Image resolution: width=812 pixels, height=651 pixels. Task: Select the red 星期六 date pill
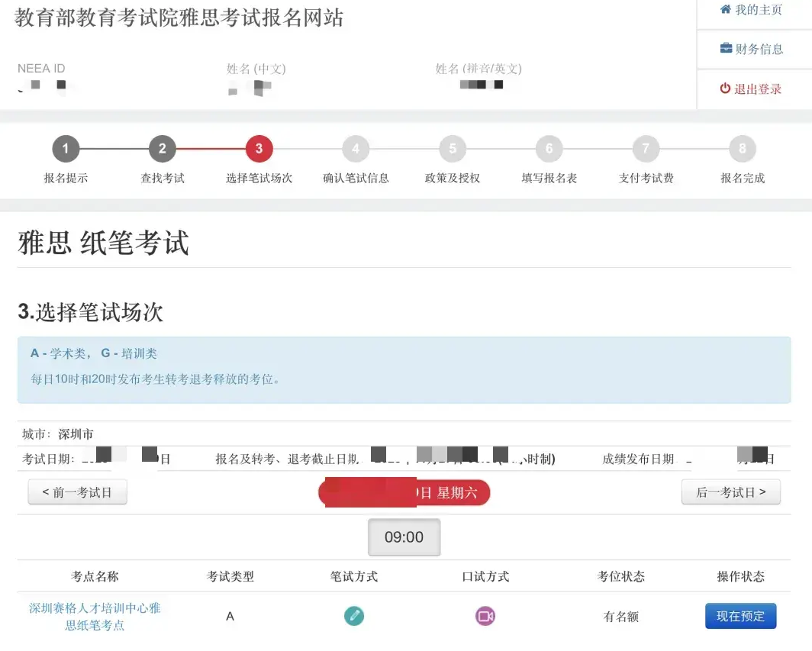[x=404, y=492]
